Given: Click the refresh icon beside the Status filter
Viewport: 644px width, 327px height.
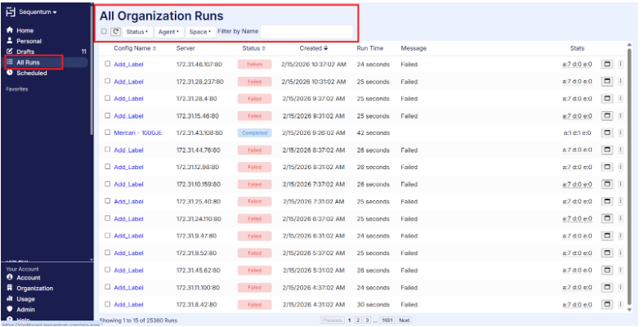Looking at the screenshot, I should [x=115, y=32].
